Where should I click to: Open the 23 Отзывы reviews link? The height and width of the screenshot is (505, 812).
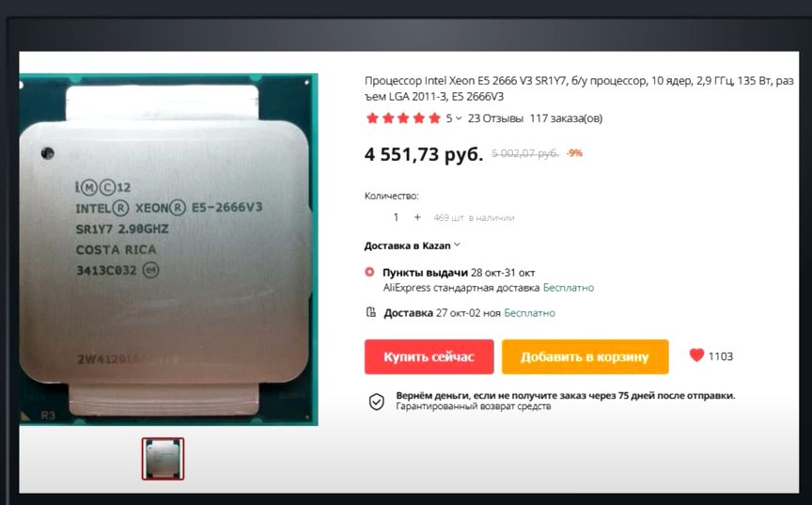(x=495, y=118)
